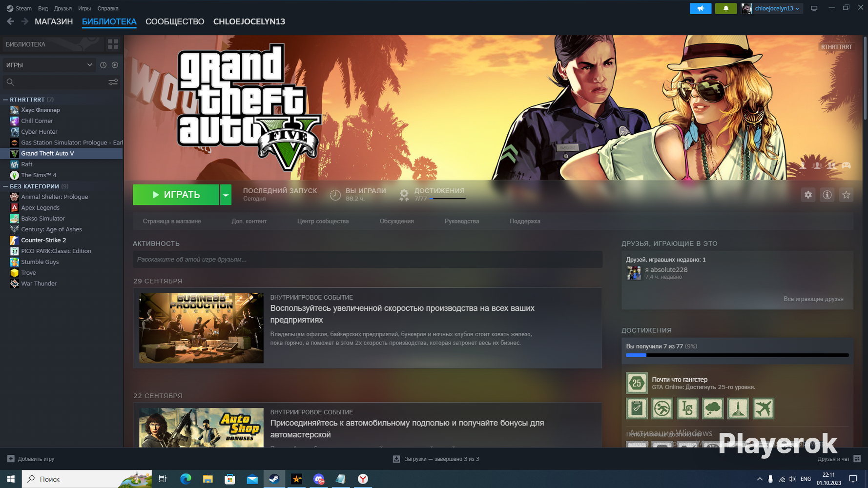Expand the ИГРЫ category dropdown
The image size is (868, 488).
(48, 65)
